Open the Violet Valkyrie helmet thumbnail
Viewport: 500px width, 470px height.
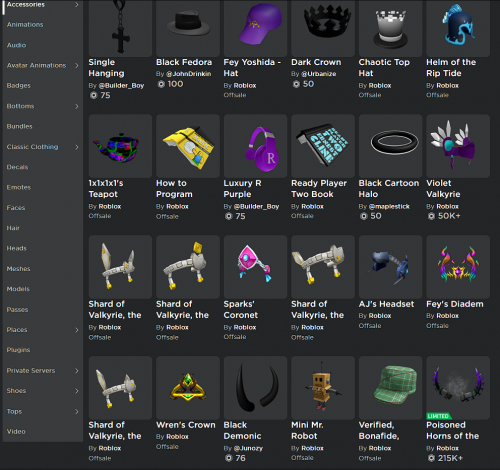point(458,146)
